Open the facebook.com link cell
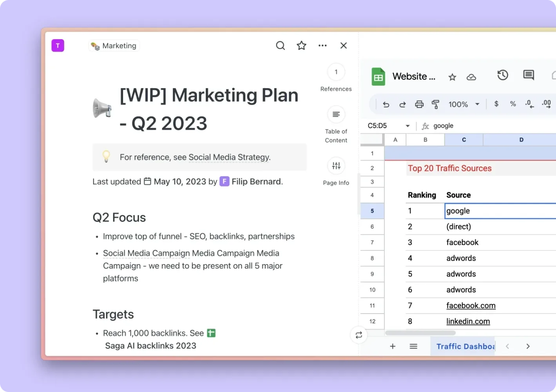This screenshot has height=392, width=556. pyautogui.click(x=471, y=306)
